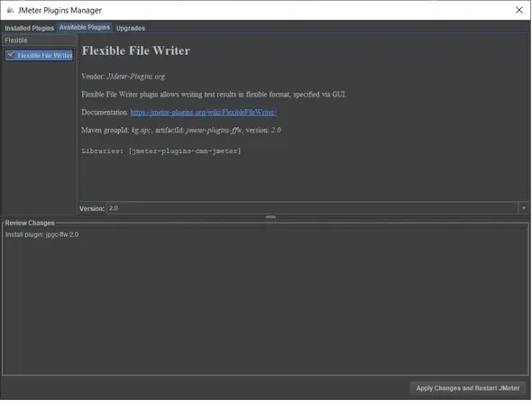This screenshot has width=532, height=409.
Task: Close the JMeter Plugins Manager window
Action: pyautogui.click(x=518, y=10)
